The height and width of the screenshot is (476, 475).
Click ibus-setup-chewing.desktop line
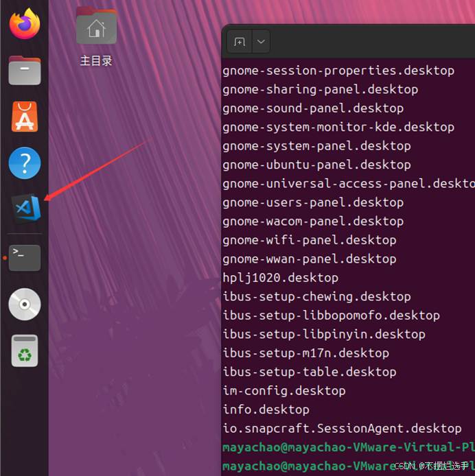point(316,297)
